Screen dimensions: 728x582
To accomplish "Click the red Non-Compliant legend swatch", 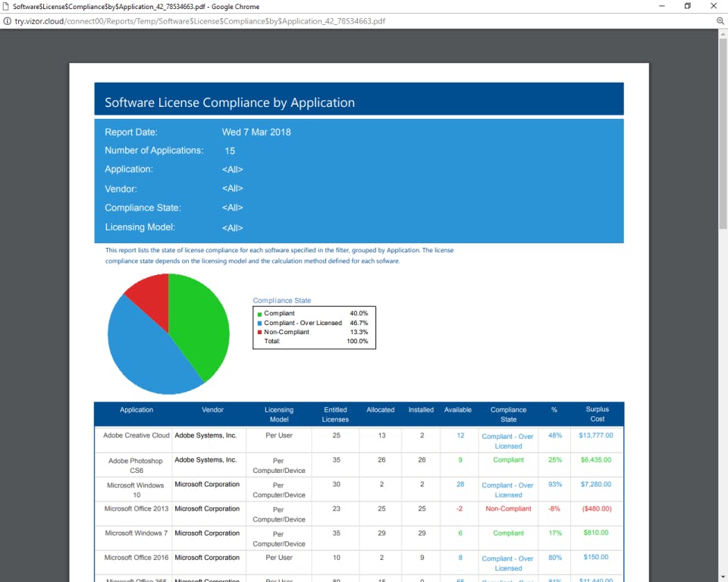I will pos(259,333).
